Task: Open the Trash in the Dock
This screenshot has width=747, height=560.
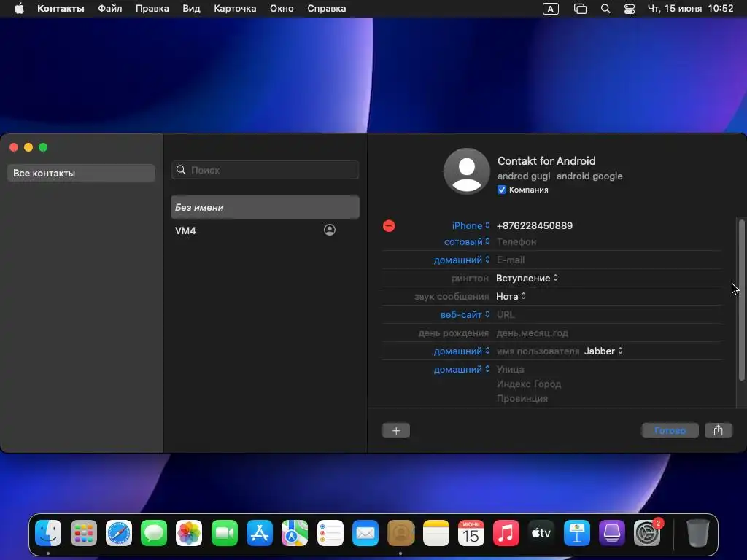Action: pos(698,533)
